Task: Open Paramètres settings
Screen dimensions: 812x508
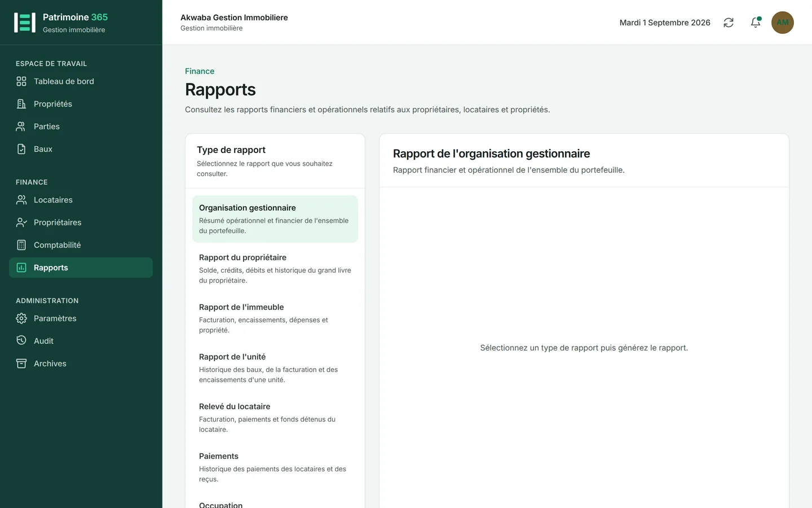Action: (81, 318)
